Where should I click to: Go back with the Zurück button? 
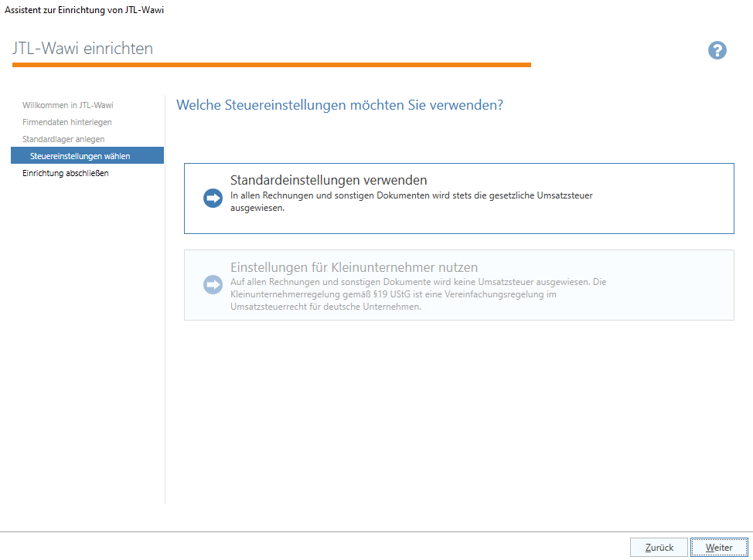pos(659,548)
